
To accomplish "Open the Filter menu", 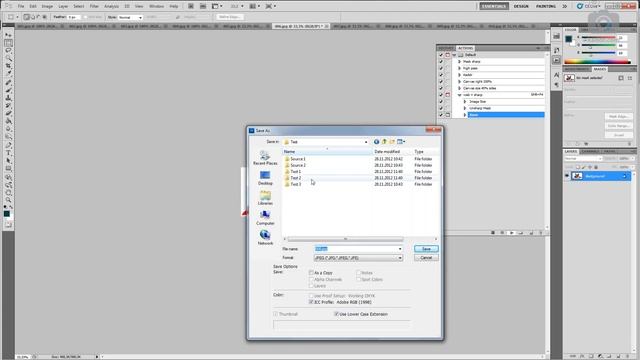I will tap(94, 6).
